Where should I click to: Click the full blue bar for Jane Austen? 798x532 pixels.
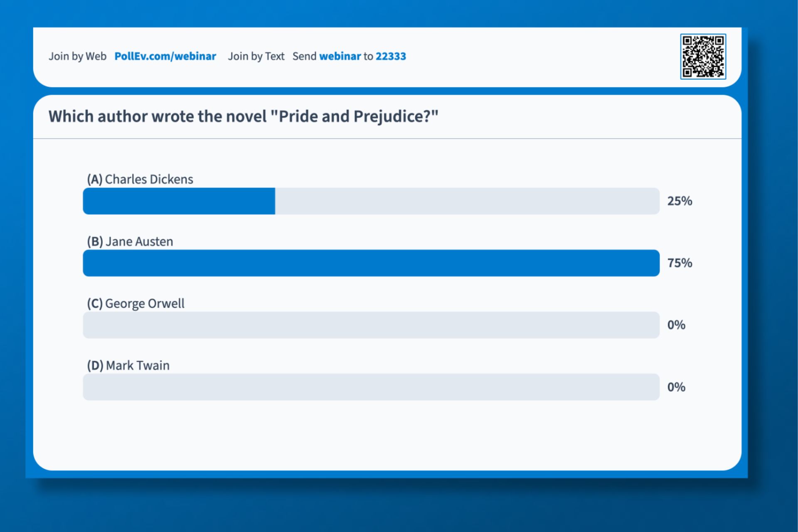370,263
